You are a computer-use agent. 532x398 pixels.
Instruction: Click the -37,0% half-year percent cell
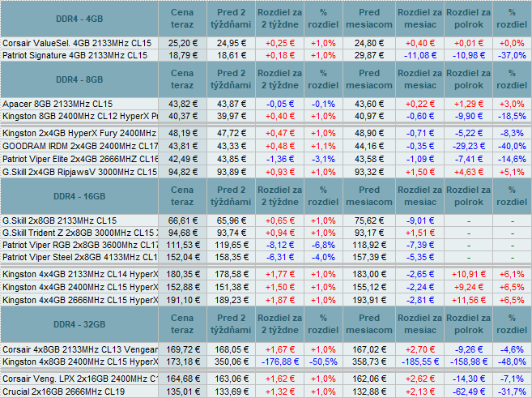click(512, 55)
